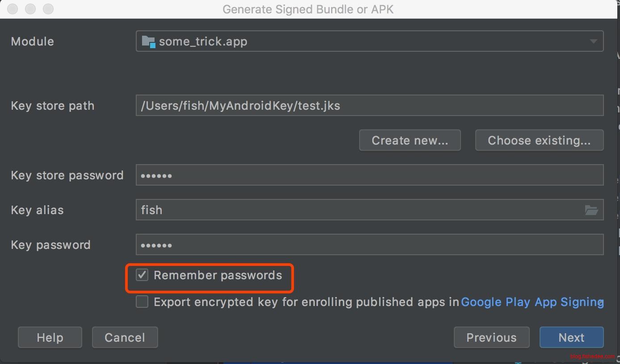Click the Create new... button
This screenshot has height=364, width=620.
coord(410,141)
